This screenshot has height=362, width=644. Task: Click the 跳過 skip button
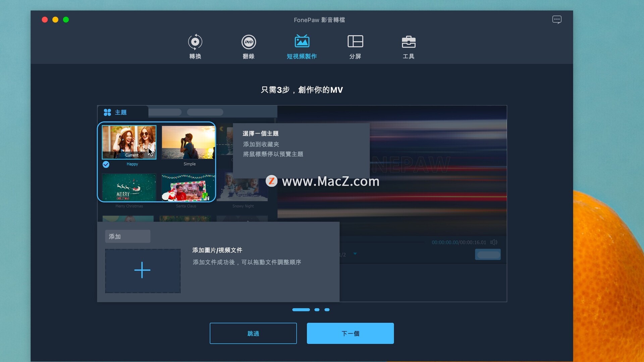[x=253, y=333]
